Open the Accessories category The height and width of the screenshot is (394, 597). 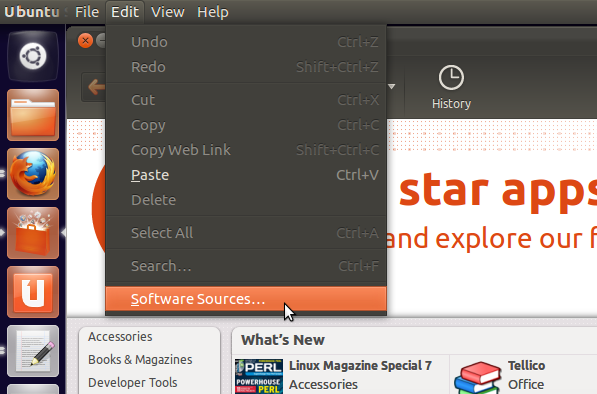[120, 337]
